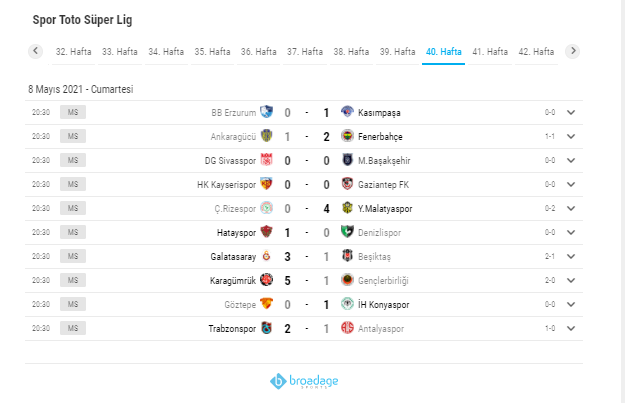Expand the Trabzonspor vs Antalyaspor match row
Image resolution: width=625 pixels, height=403 pixels.
pos(571,328)
